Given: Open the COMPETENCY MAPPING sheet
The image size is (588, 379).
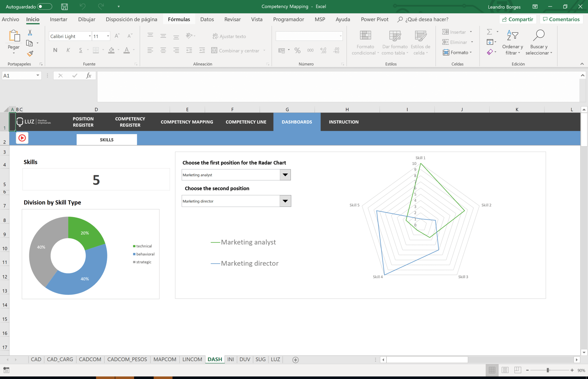Looking at the screenshot, I should [186, 122].
